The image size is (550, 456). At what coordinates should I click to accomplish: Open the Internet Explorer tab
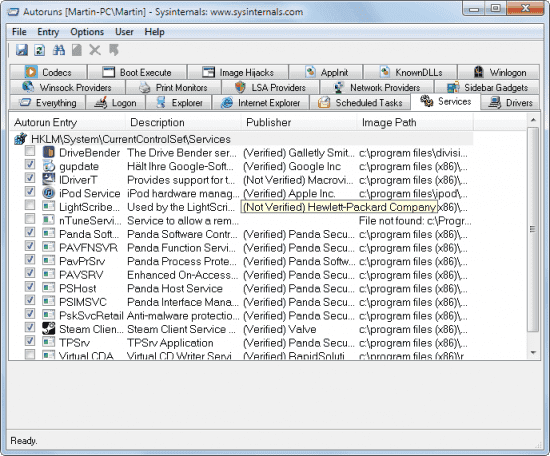pyautogui.click(x=261, y=103)
